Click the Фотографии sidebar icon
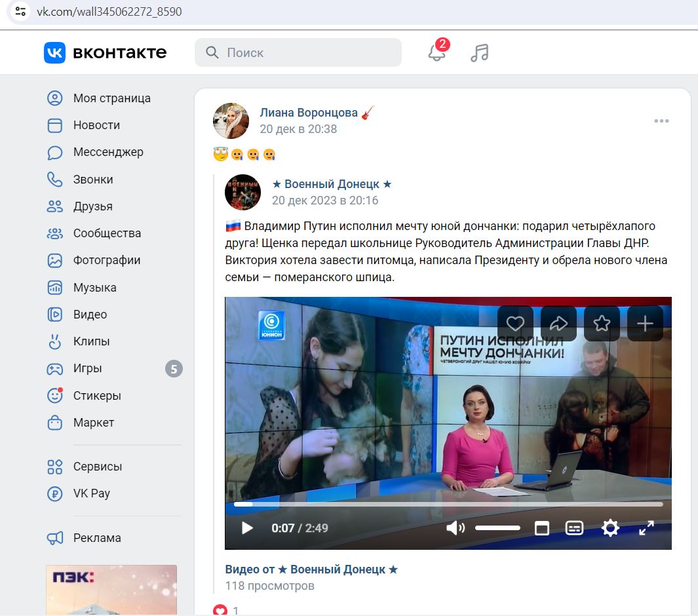 tap(55, 260)
